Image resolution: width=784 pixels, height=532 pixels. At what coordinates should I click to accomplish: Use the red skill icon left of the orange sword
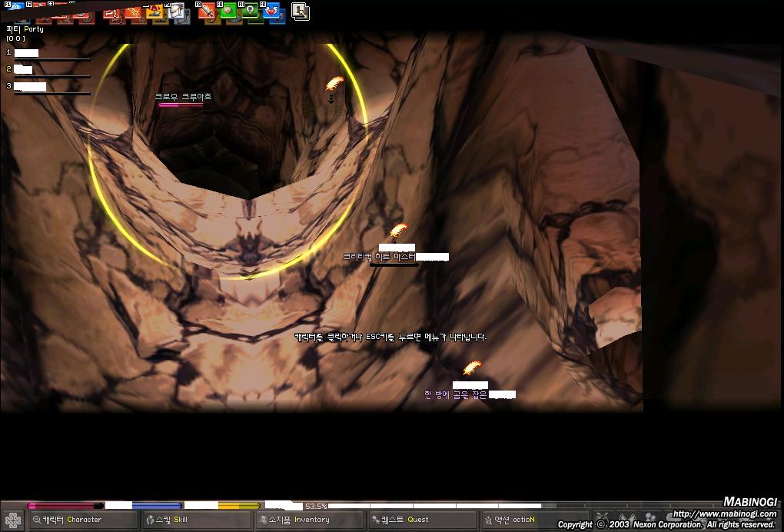pos(111,14)
